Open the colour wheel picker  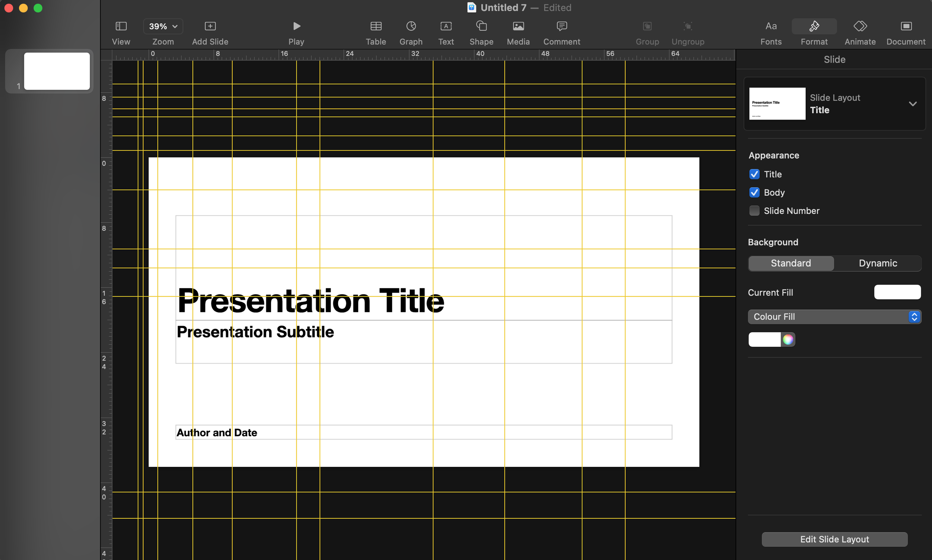point(788,339)
